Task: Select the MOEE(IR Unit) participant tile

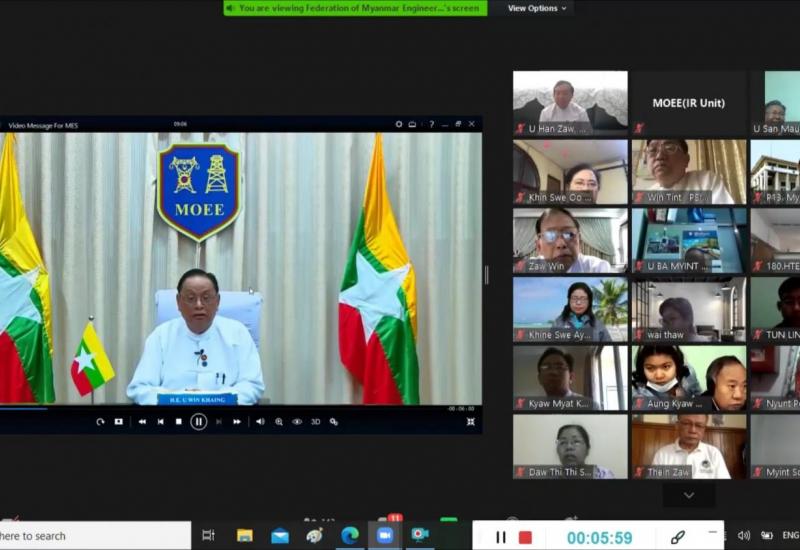Action: [x=688, y=103]
